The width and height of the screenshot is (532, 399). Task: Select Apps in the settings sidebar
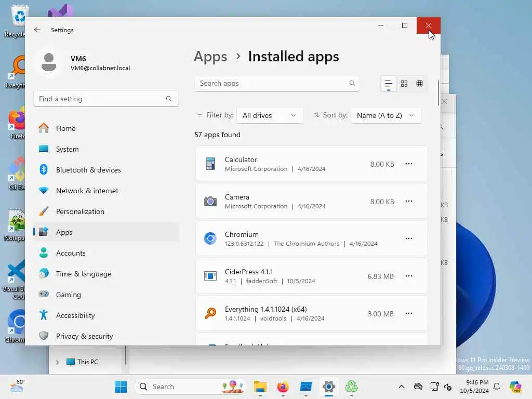(105, 232)
